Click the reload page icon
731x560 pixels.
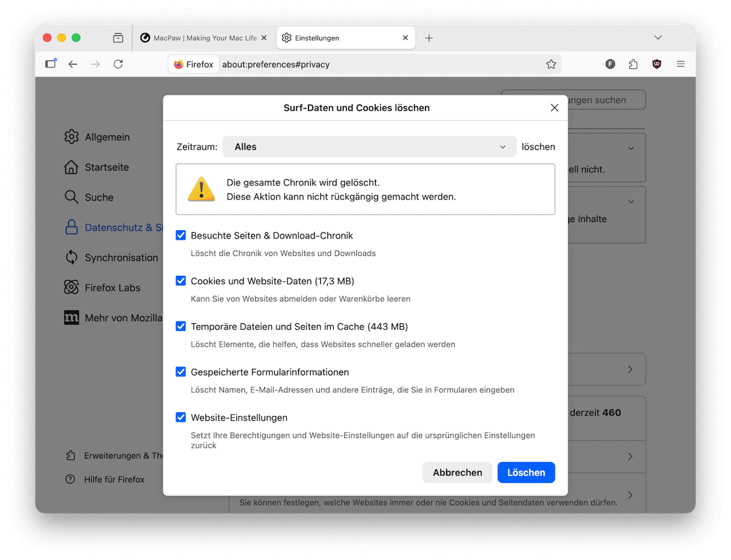point(118,64)
